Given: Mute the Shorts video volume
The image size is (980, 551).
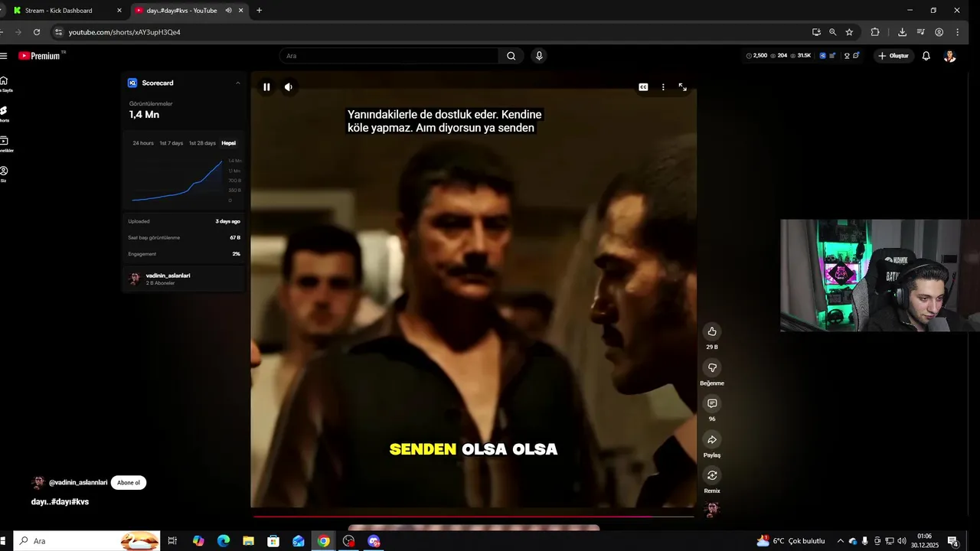Looking at the screenshot, I should click(x=288, y=87).
